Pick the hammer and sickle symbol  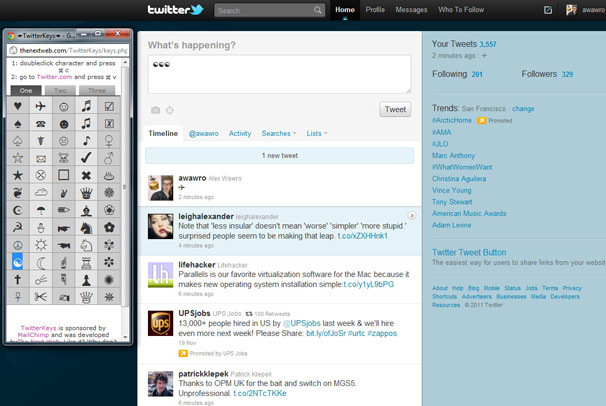click(x=18, y=228)
